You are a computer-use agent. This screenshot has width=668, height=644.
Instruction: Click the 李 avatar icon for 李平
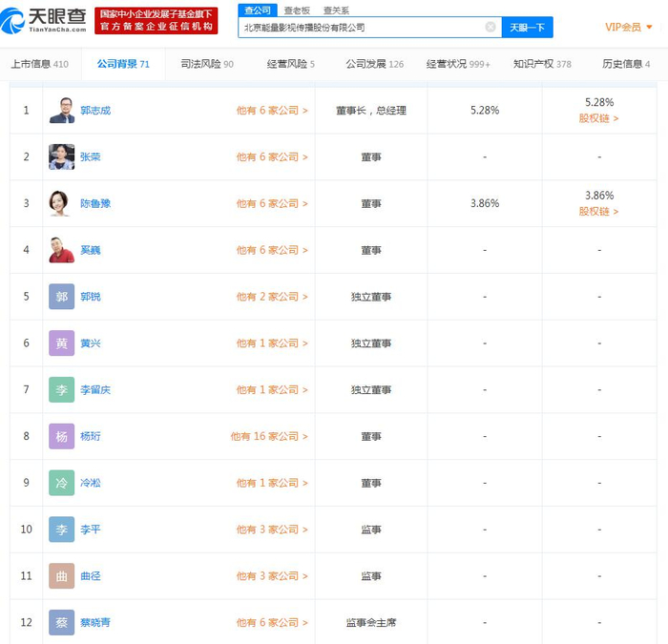click(x=62, y=530)
